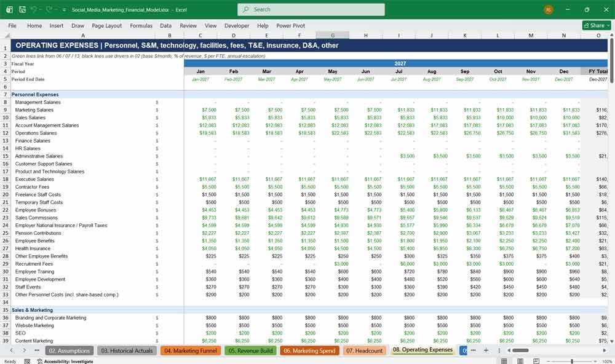This screenshot has height=364, width=615.
Task: Switch to 05. Revenue Build sheet tab
Action: click(x=250, y=350)
